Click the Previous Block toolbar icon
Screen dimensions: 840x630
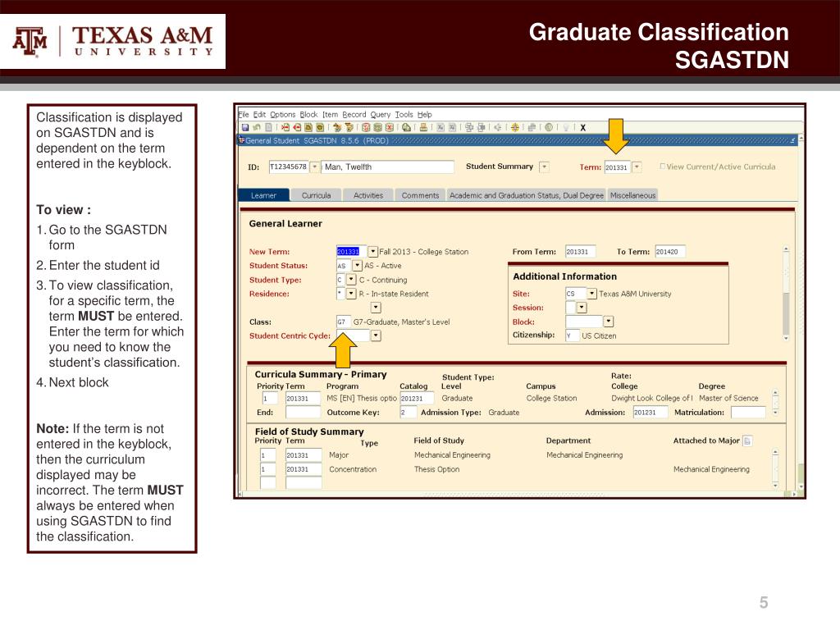click(337, 127)
